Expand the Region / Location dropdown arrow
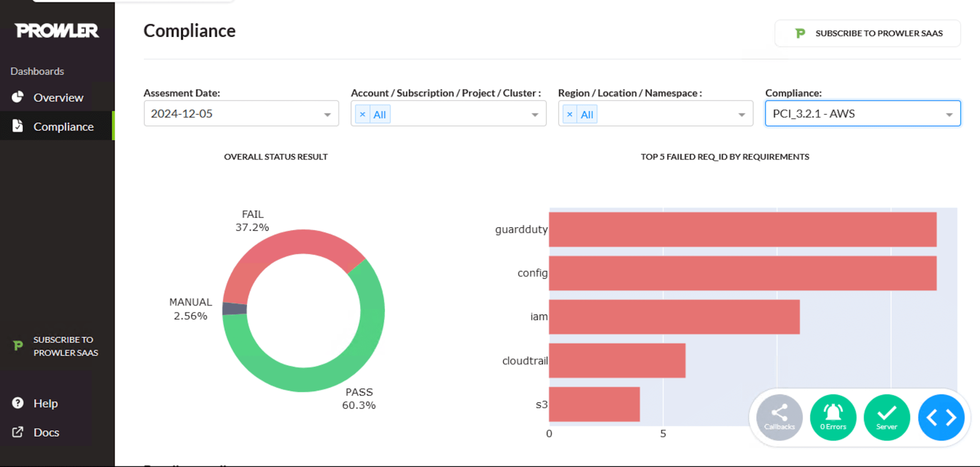Image resolution: width=980 pixels, height=467 pixels. click(742, 115)
